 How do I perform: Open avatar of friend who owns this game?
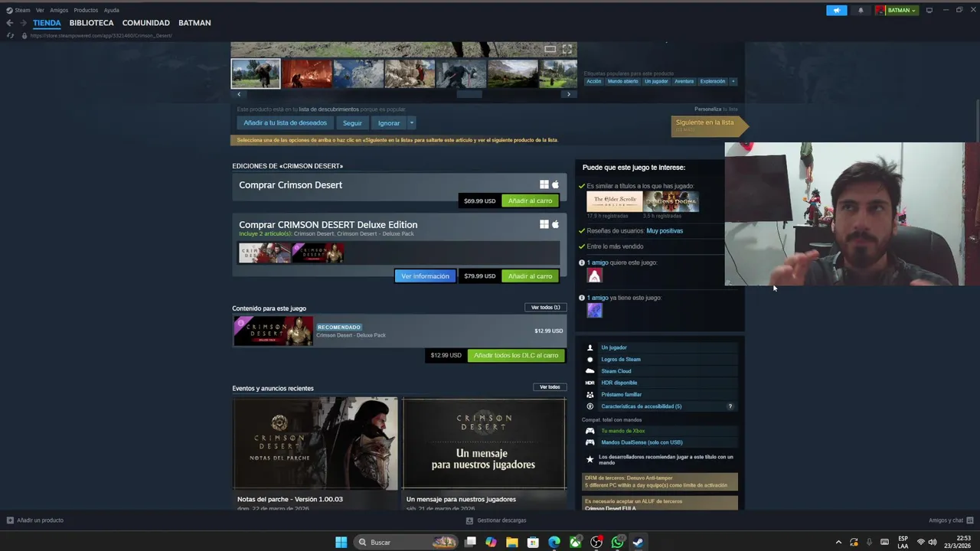pos(594,310)
